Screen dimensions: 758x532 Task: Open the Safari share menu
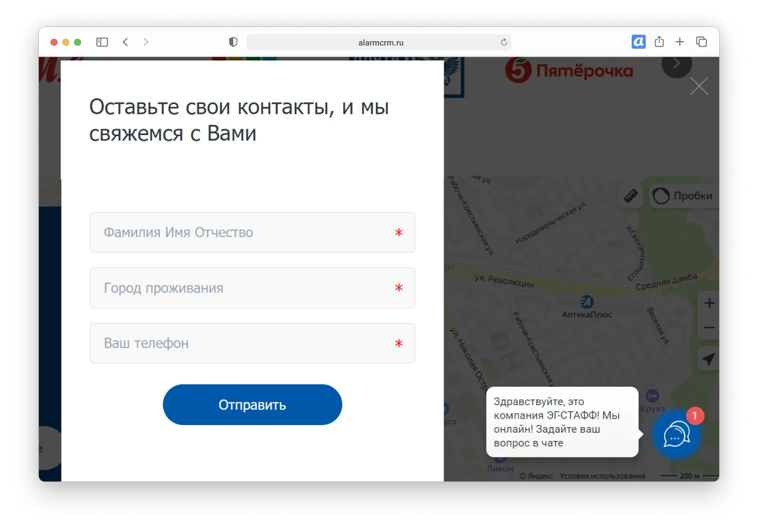(659, 42)
